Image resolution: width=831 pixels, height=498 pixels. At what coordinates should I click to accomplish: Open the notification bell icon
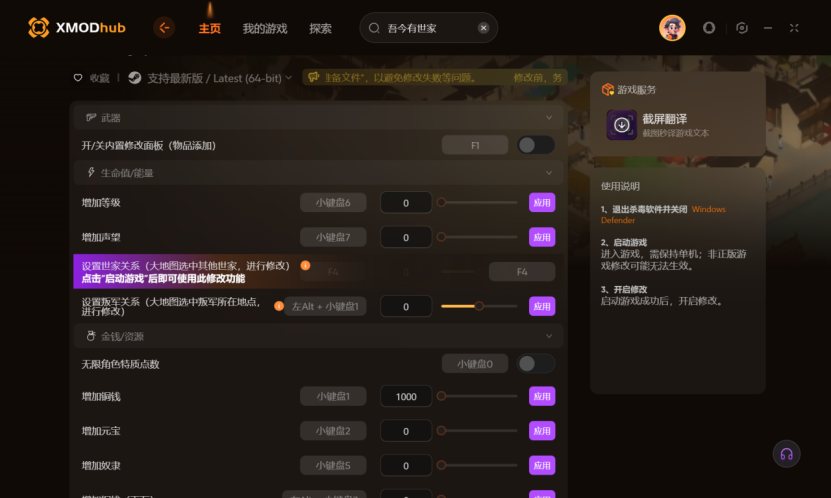coord(709,28)
